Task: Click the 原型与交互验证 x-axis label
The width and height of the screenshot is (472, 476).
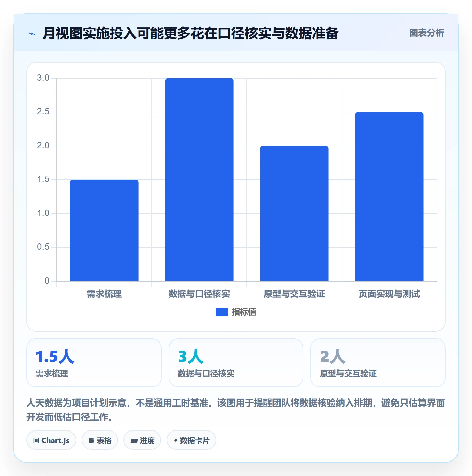Action: pyautogui.click(x=294, y=294)
